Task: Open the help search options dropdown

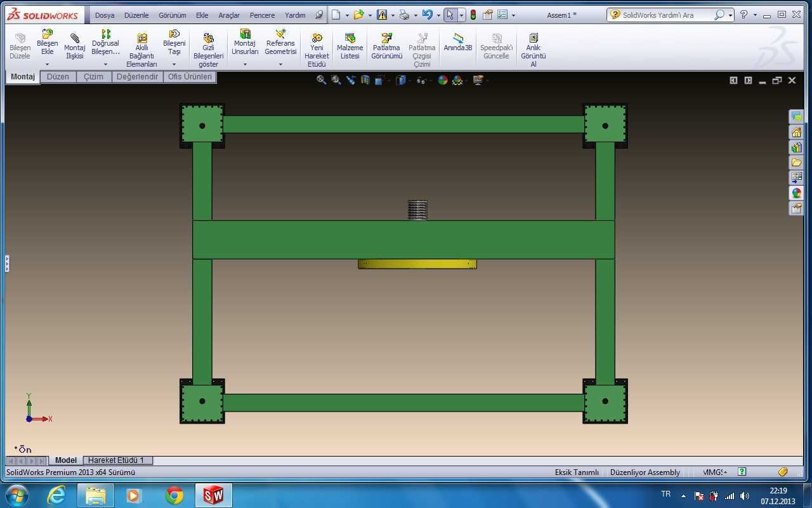Action: [731, 15]
